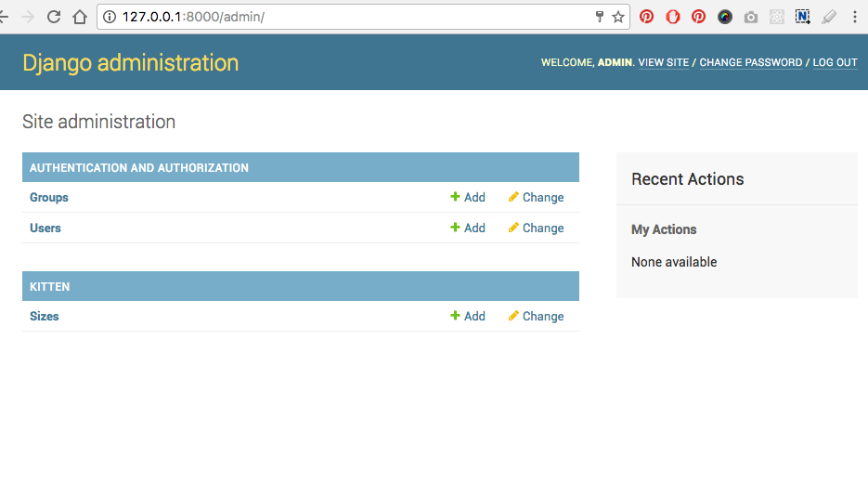Screen dimensions: 868x483
Task: Reload the page with the refresh icon
Action: pos(54,17)
